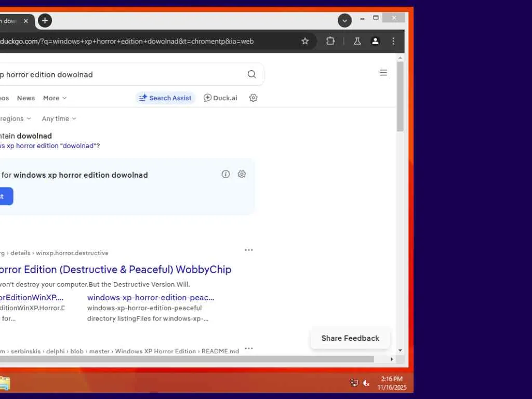Click the scroll up arrow
The image size is (532, 399).
pos(401,58)
